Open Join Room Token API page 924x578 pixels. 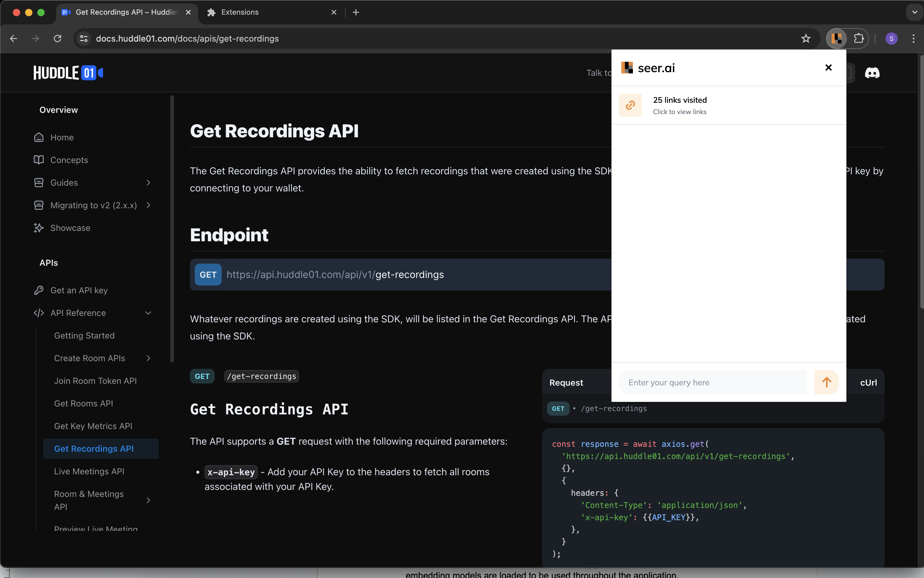click(95, 381)
